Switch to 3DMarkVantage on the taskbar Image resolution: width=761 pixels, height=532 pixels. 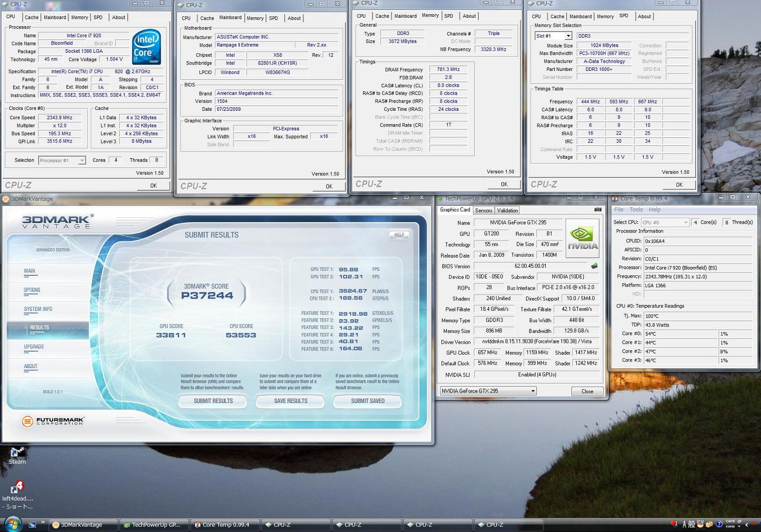84,525
